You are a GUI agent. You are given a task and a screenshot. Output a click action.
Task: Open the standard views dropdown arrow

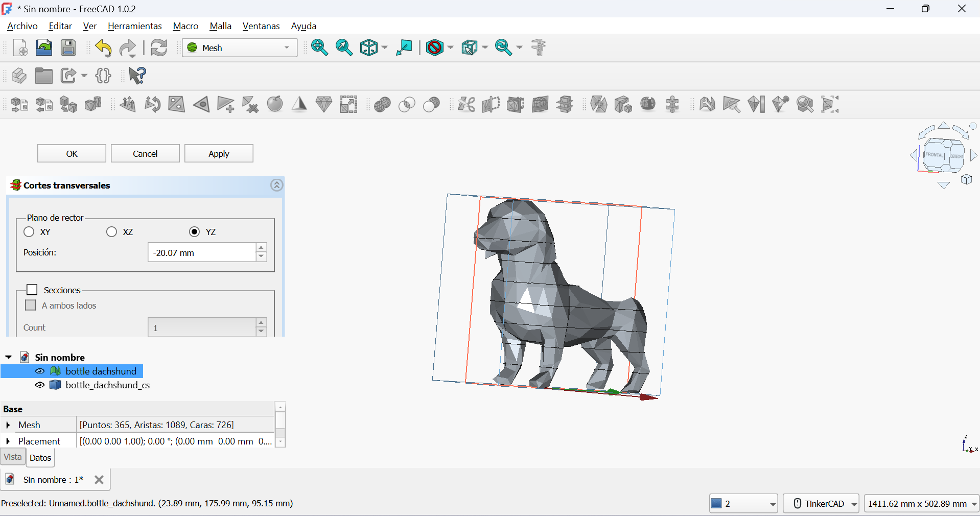(x=385, y=48)
